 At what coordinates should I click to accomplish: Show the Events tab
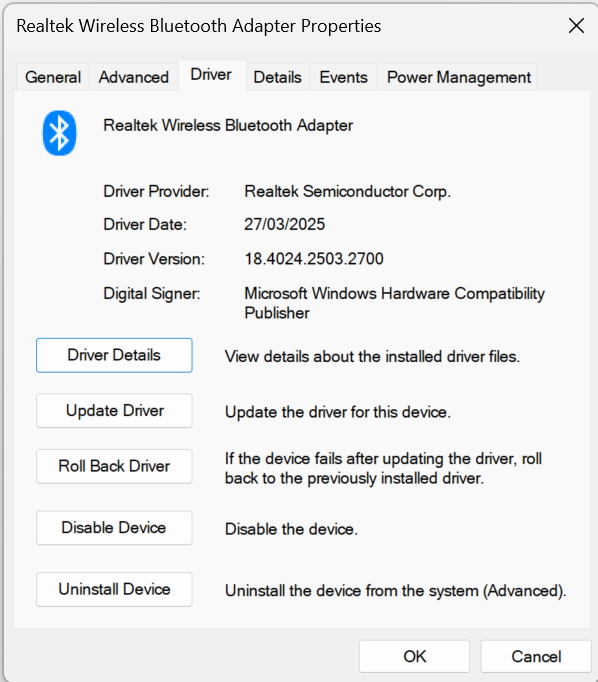344,77
